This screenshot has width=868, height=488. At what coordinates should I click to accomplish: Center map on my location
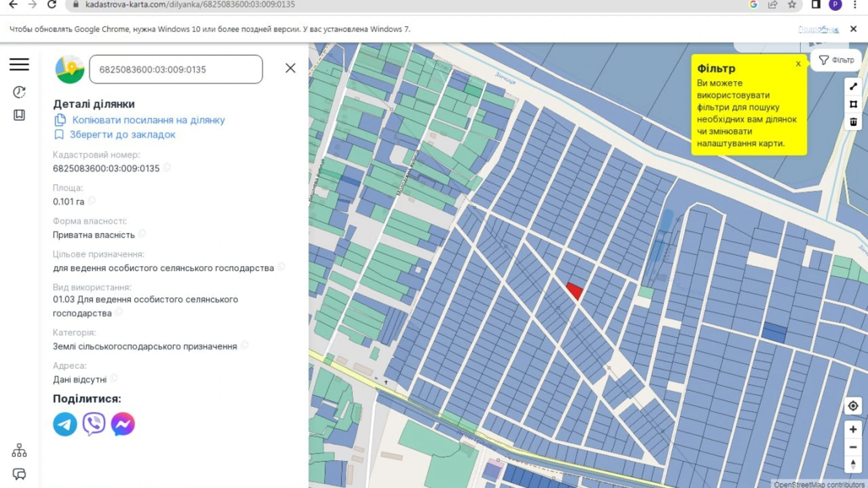tap(853, 406)
